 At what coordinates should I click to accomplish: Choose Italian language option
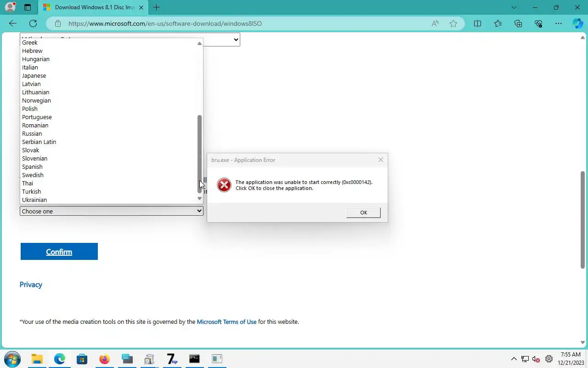pyautogui.click(x=109, y=67)
